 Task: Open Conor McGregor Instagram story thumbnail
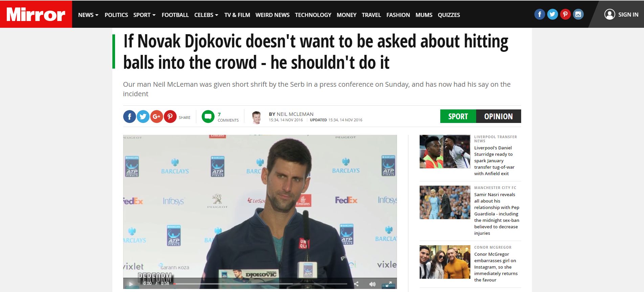tap(445, 262)
